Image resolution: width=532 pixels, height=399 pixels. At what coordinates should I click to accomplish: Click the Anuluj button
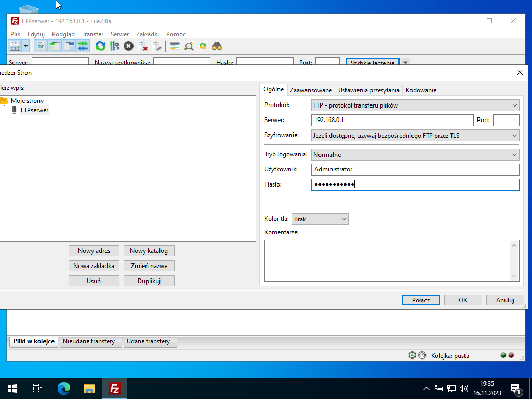point(505,300)
